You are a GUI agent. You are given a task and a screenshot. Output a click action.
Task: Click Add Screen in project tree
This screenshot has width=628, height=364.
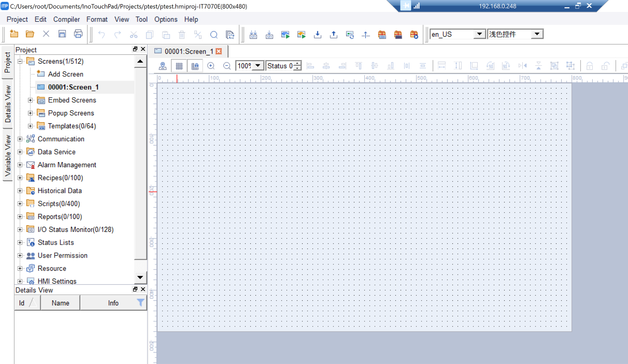tap(65, 74)
